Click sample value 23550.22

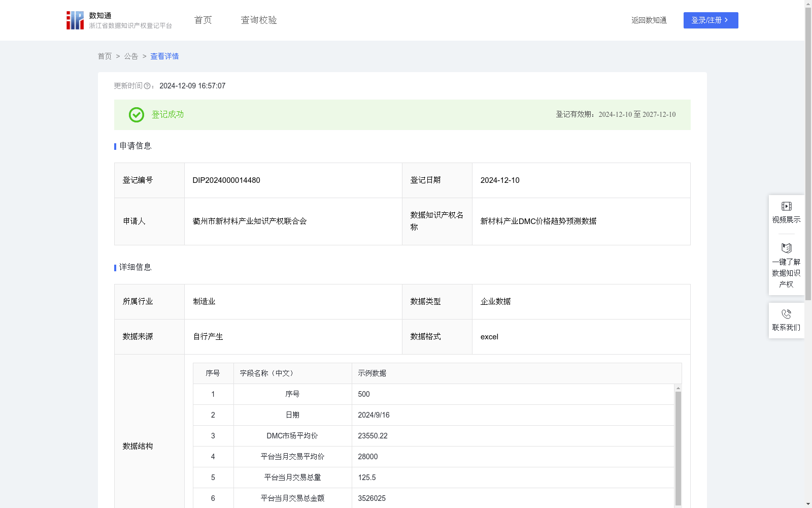tap(373, 436)
